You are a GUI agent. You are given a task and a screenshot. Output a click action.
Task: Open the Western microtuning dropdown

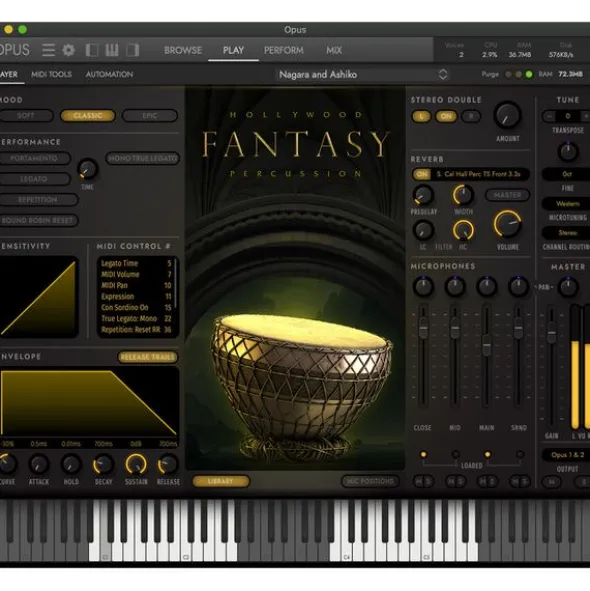point(567,204)
